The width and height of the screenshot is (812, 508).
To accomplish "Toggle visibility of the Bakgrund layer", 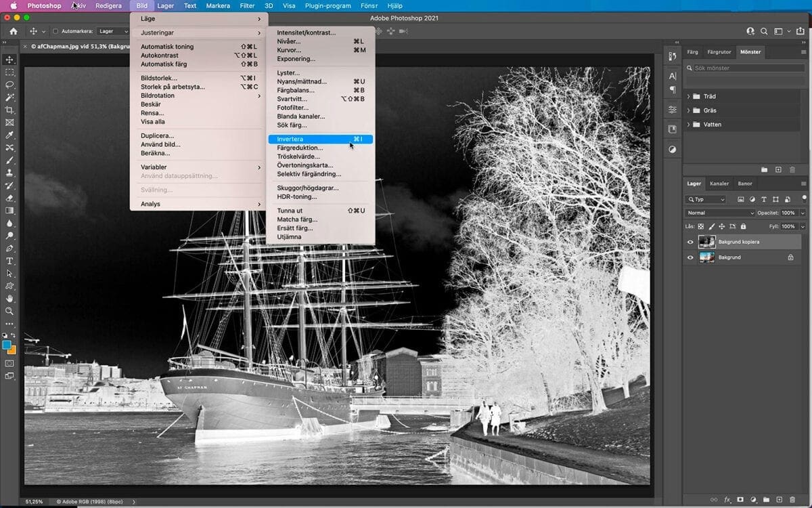I will pos(690,257).
